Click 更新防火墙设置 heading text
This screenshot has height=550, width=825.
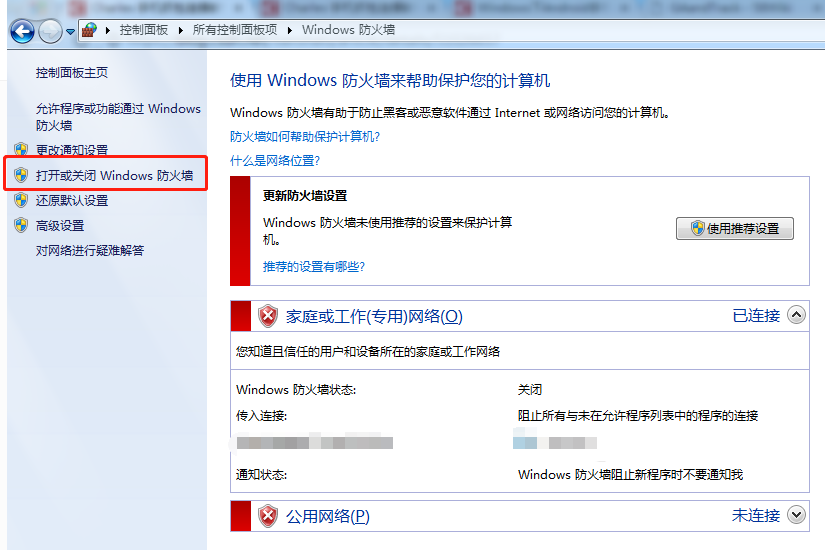305,196
